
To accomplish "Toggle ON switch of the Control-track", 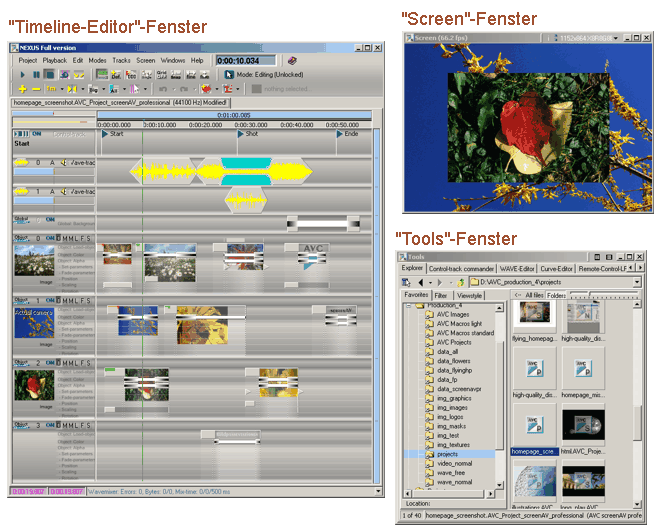I will point(36,134).
